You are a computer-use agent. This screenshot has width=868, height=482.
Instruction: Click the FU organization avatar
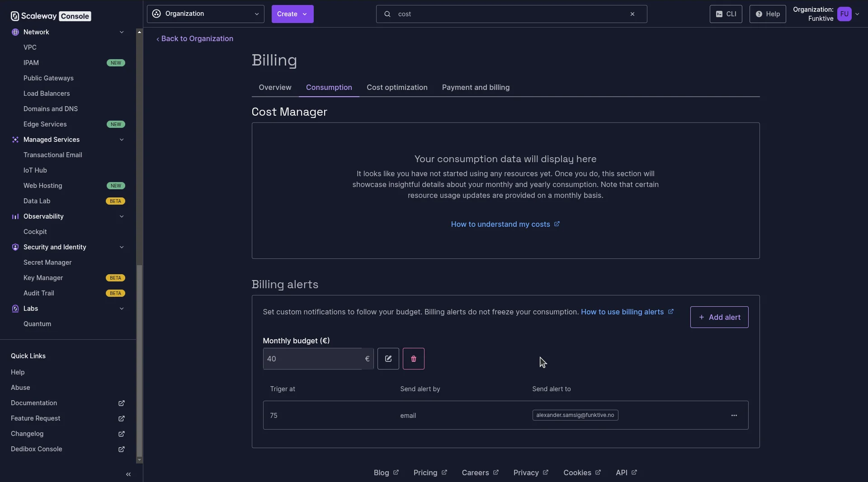[x=844, y=14]
